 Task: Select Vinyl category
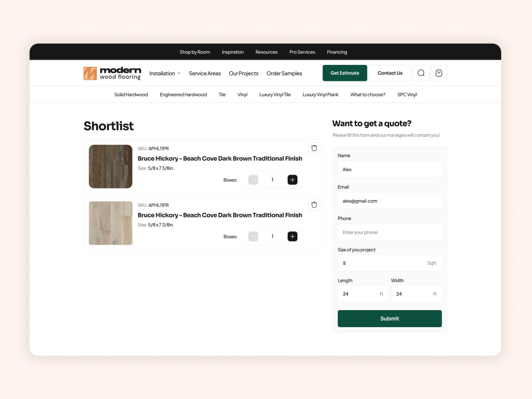click(242, 95)
